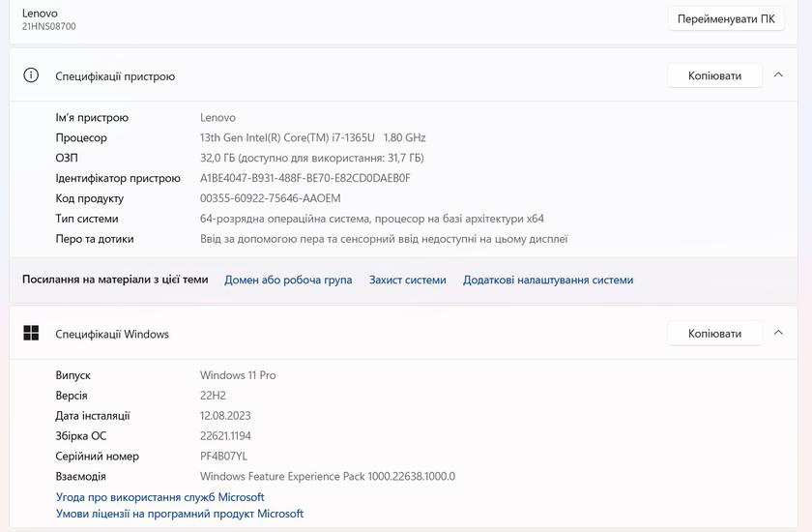The image size is (812, 532).
Task: Collapse the Специфікації пристрою section chevron
Action: click(x=778, y=75)
